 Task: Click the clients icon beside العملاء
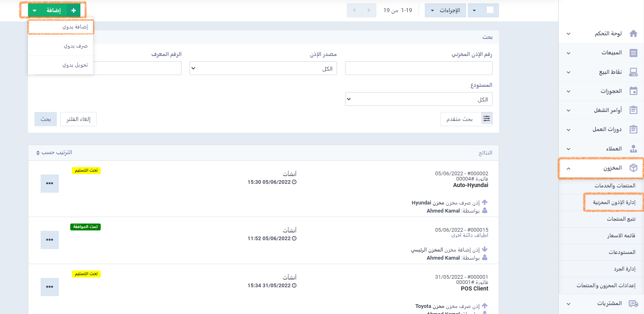(x=633, y=149)
